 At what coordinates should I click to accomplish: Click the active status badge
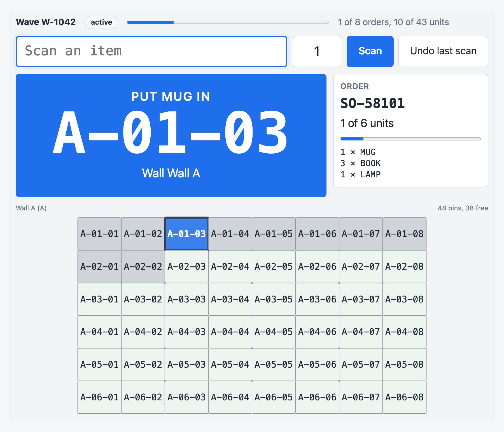(101, 22)
